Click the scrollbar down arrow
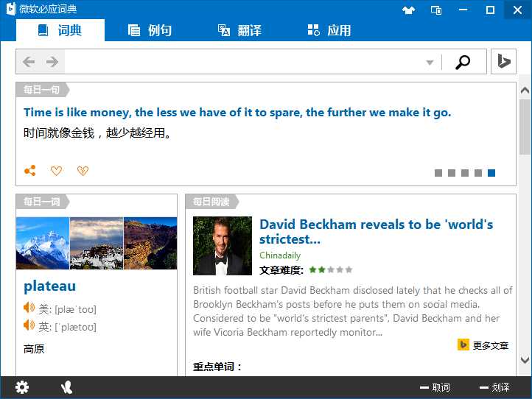 pos(525,360)
